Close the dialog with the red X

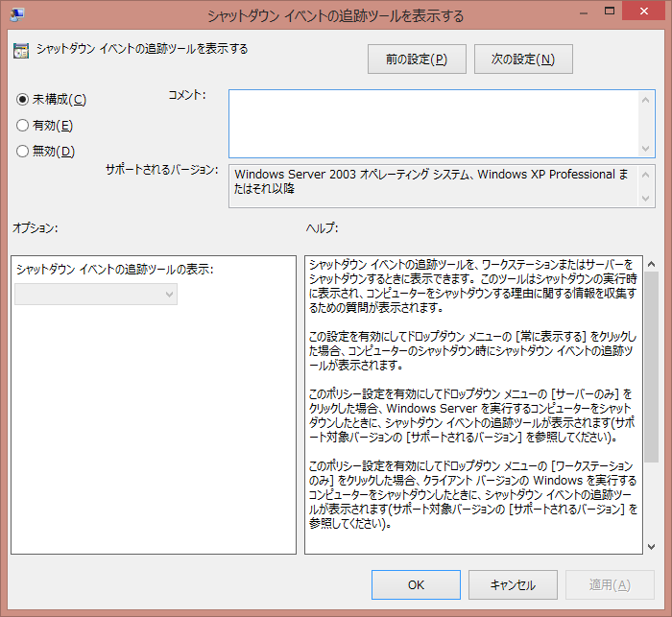coord(644,12)
